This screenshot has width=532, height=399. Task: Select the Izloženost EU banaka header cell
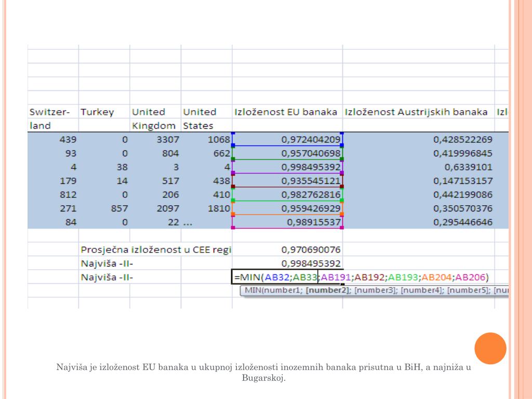coord(286,112)
